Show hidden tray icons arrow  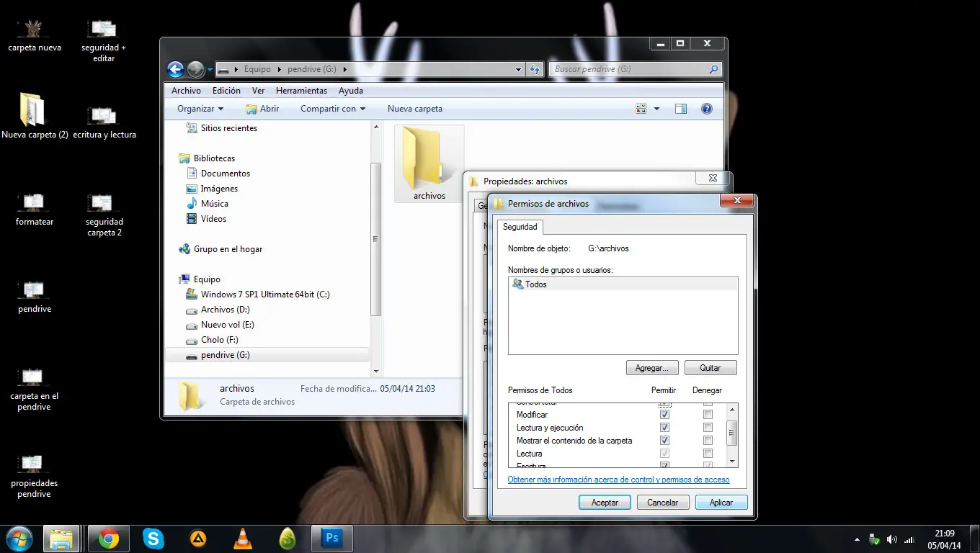click(857, 539)
